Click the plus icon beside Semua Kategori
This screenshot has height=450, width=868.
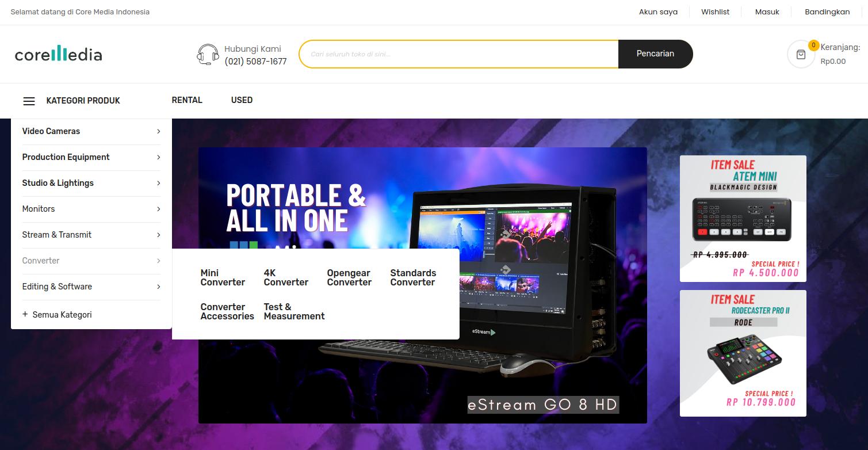coord(25,314)
